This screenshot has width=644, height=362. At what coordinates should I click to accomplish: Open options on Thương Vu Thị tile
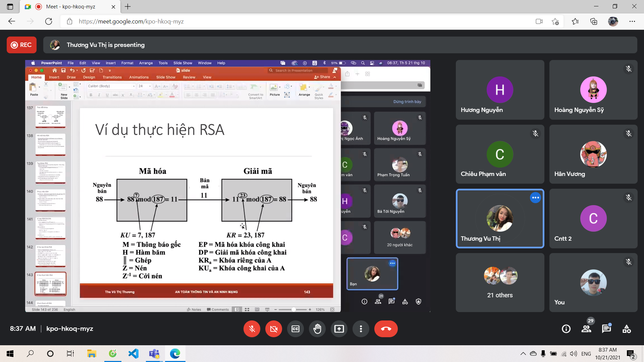pyautogui.click(x=535, y=198)
